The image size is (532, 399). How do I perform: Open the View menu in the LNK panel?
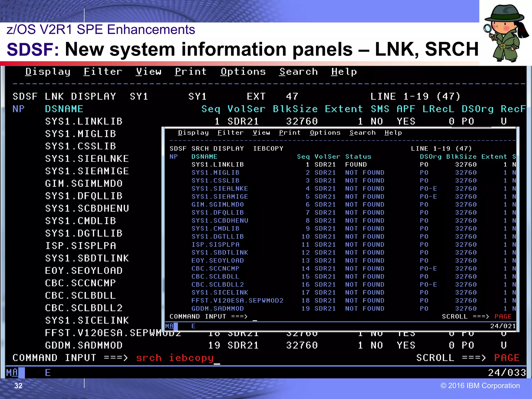coord(149,72)
